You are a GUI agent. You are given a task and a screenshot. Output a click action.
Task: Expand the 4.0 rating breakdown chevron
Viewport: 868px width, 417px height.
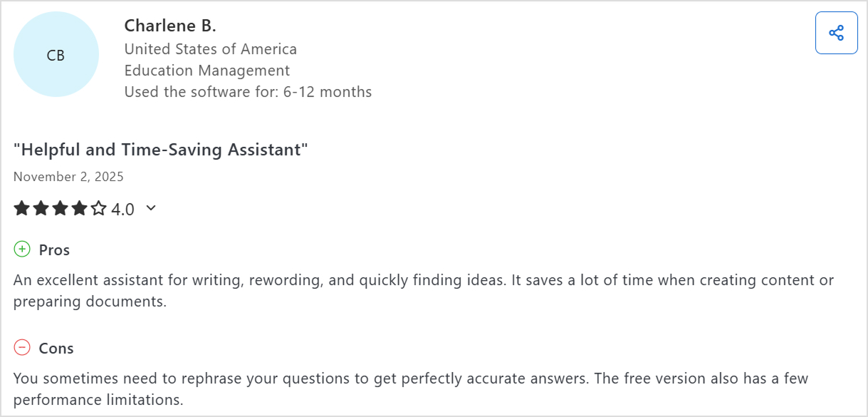tap(150, 208)
